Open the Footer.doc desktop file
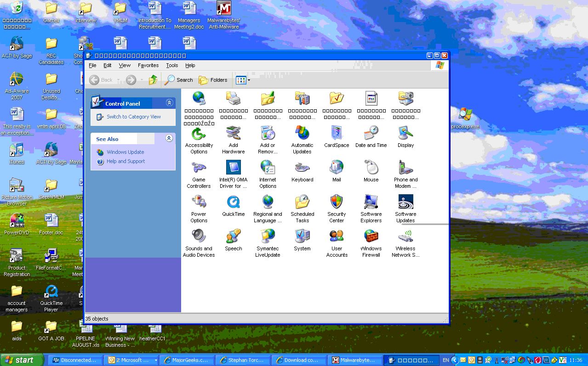The width and height of the screenshot is (588, 366). (51, 224)
